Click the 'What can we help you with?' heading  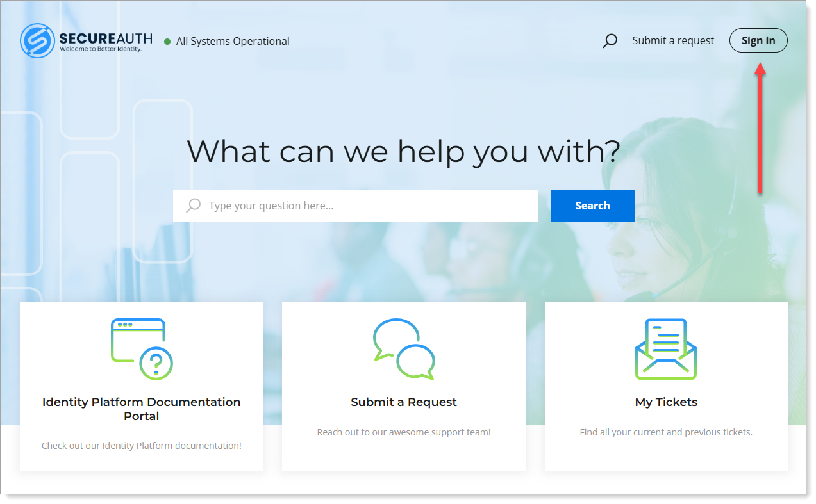point(403,151)
